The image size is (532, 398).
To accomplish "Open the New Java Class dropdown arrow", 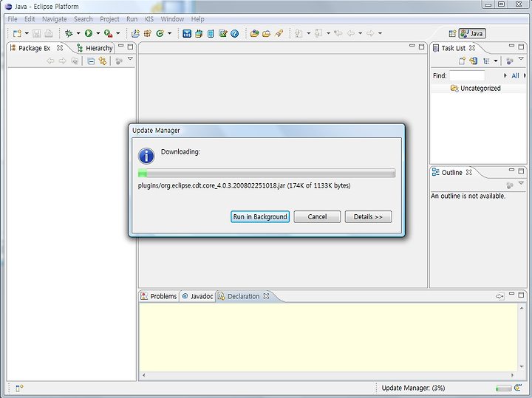I will (x=170, y=33).
